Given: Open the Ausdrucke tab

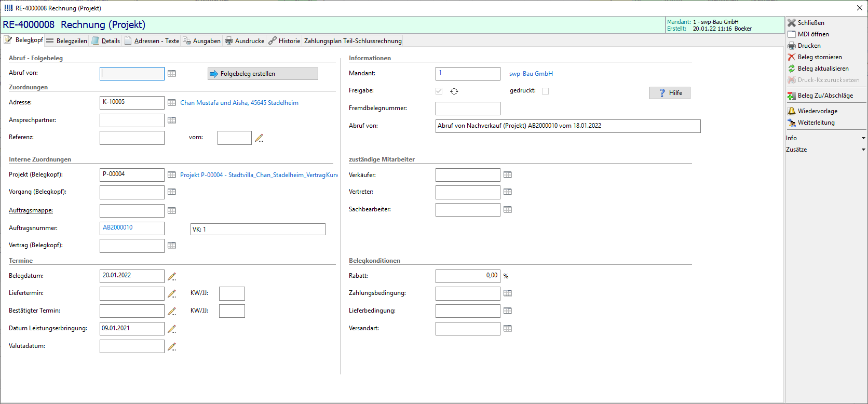Looking at the screenshot, I should [x=245, y=41].
